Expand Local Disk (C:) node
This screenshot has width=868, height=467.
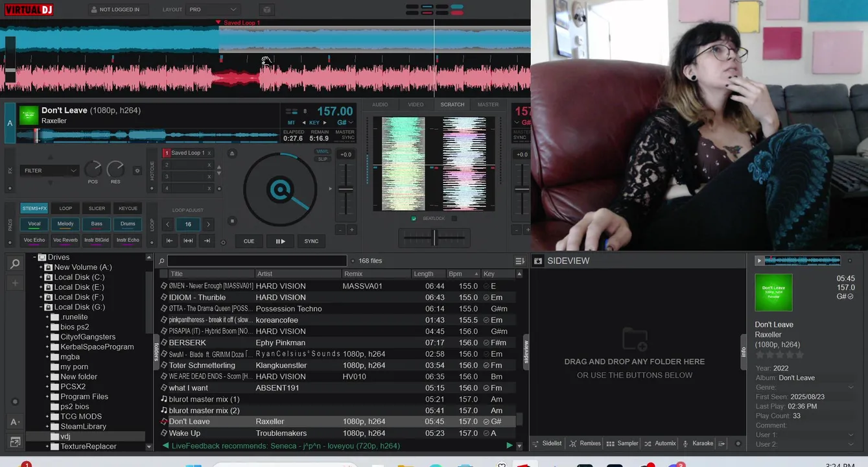[41, 277]
